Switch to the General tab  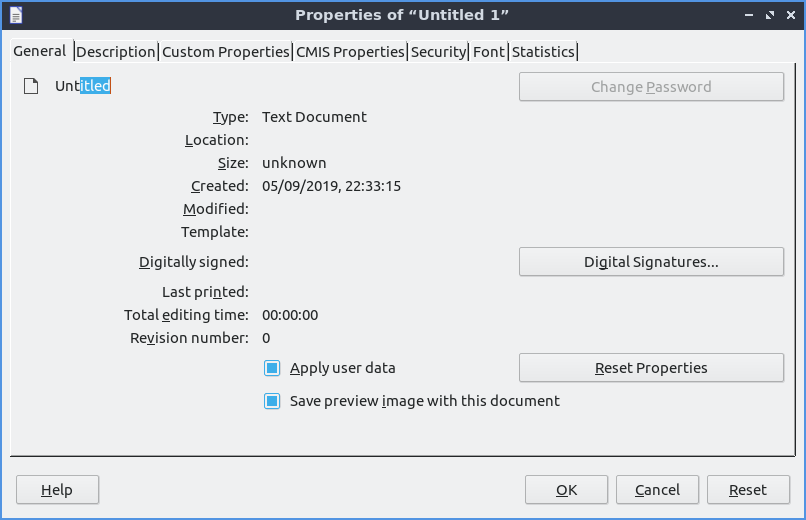(40, 51)
